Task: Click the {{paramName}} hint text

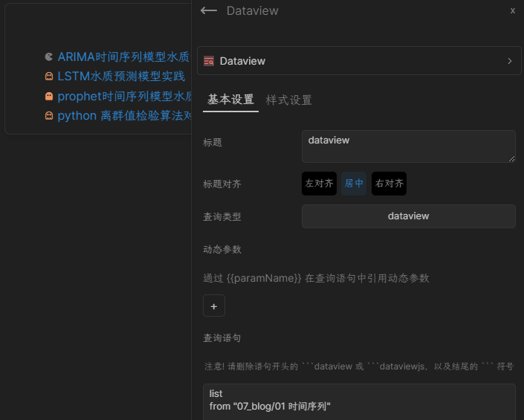Action: [x=316, y=278]
